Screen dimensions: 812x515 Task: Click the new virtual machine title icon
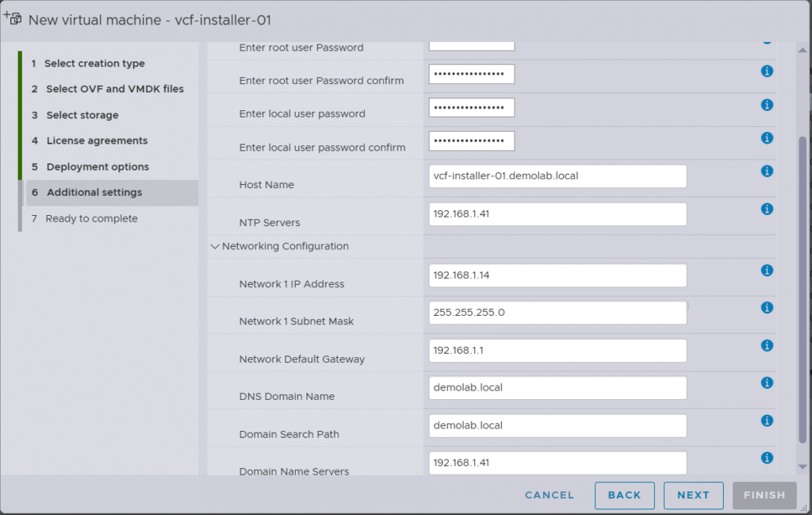coord(13,19)
